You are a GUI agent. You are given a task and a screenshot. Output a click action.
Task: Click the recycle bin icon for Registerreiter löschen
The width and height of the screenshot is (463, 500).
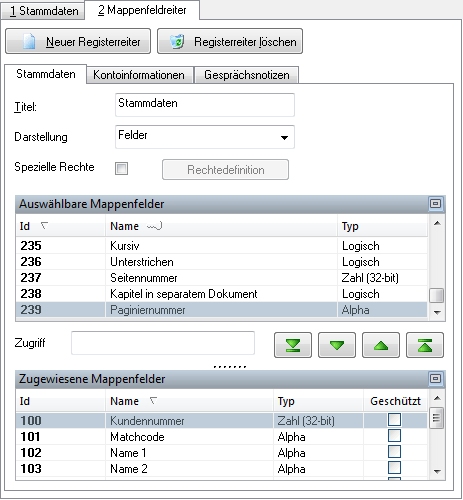point(177,41)
